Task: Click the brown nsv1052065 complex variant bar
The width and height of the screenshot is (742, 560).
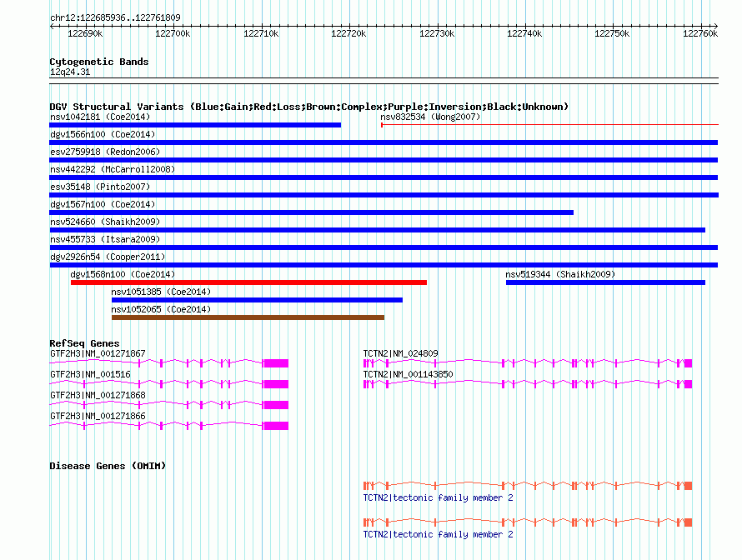Action: tap(248, 317)
